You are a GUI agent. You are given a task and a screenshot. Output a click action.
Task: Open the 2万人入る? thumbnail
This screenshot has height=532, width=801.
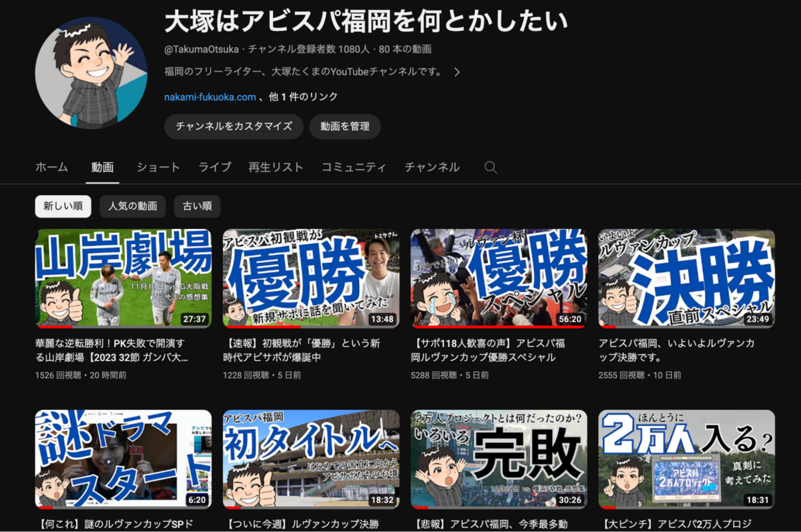point(687,459)
